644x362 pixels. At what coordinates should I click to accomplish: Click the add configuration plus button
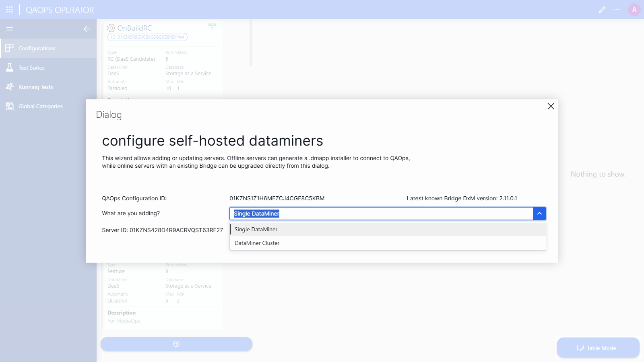click(176, 343)
